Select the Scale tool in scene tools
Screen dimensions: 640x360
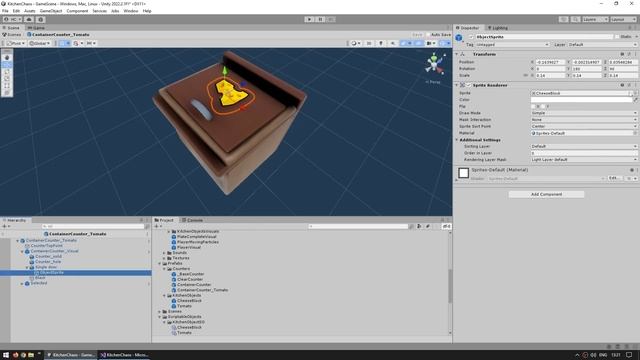(7, 79)
